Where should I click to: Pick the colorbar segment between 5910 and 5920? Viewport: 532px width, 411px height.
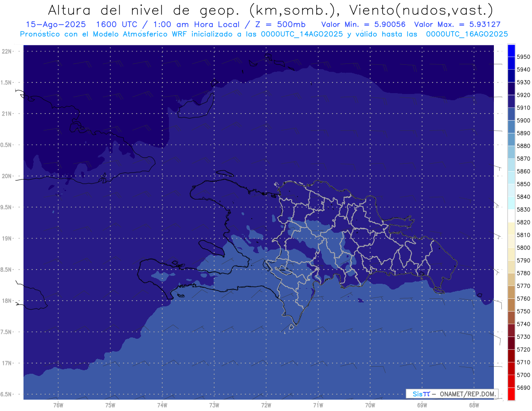[x=511, y=101]
